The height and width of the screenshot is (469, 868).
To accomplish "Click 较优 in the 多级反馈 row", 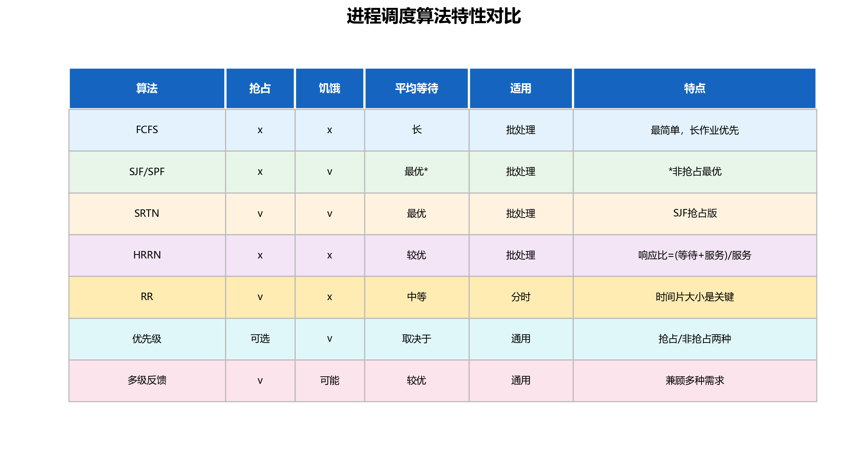I will pyautogui.click(x=417, y=381).
